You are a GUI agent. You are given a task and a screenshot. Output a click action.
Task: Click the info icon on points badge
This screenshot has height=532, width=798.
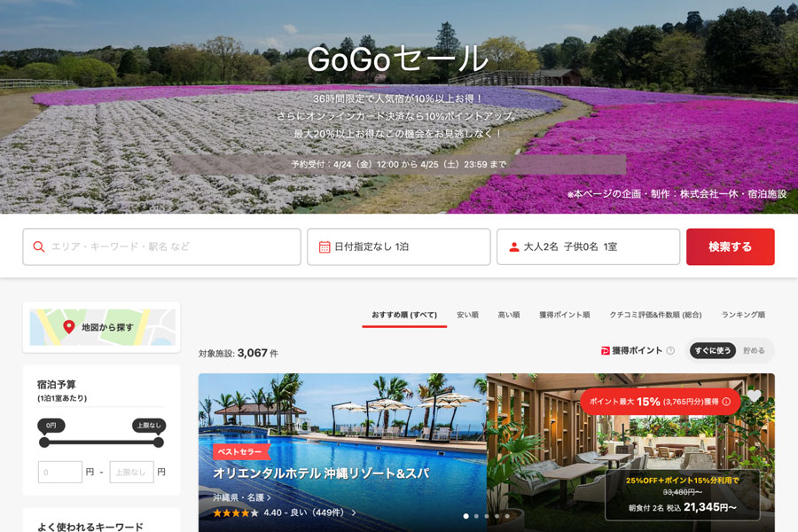click(726, 402)
